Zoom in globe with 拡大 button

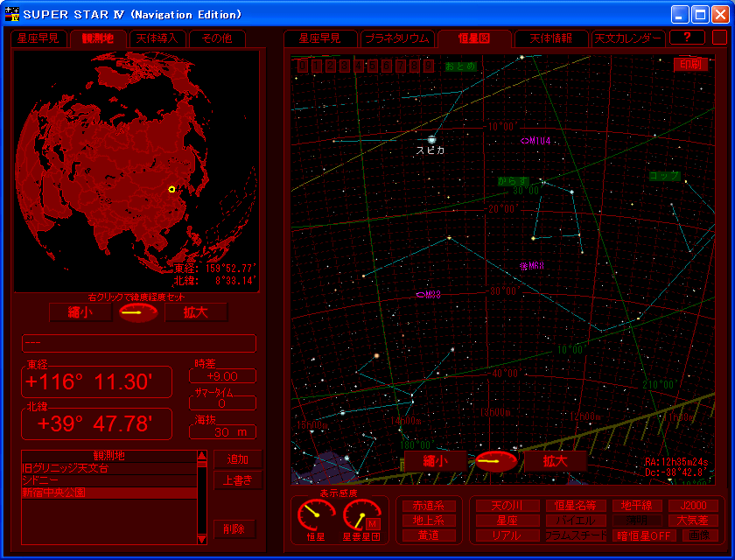[196, 312]
